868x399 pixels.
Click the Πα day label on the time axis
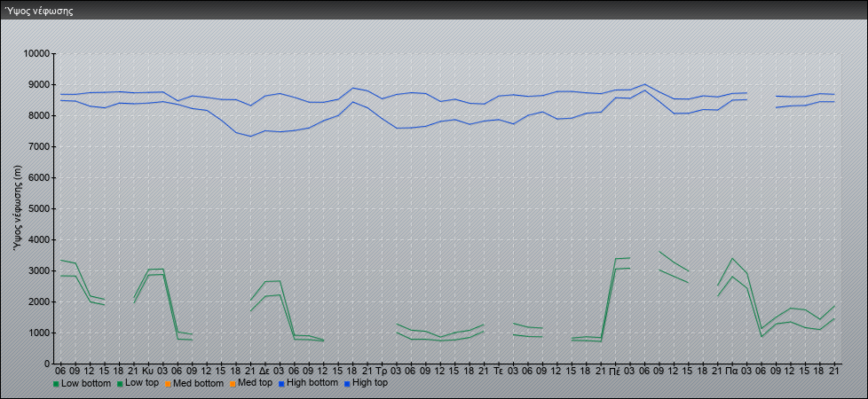(x=731, y=371)
